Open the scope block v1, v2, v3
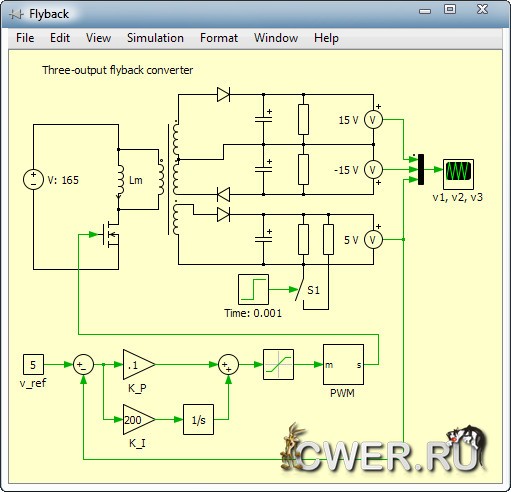511x492 pixels. pos(458,174)
